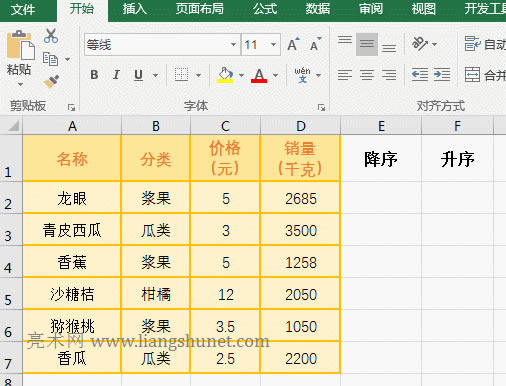Click the Paste clipboard icon
The width and height of the screenshot is (506, 386).
tap(21, 45)
